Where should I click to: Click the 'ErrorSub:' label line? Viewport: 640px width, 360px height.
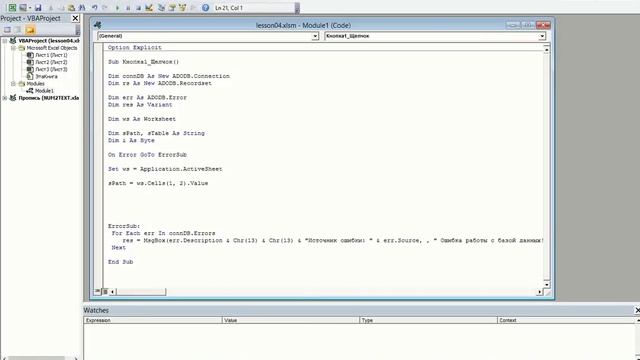click(124, 226)
